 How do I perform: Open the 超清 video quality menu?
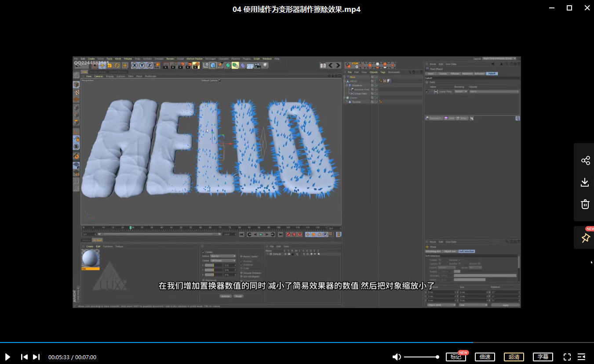click(x=514, y=357)
